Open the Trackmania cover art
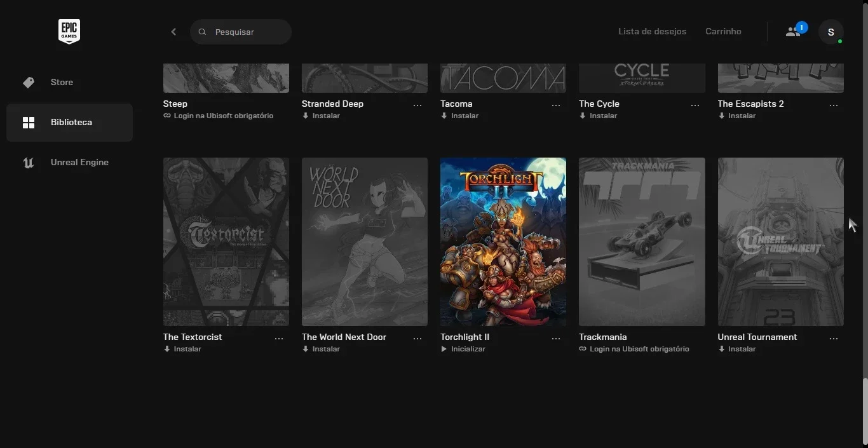The width and height of the screenshot is (868, 448). (x=642, y=241)
